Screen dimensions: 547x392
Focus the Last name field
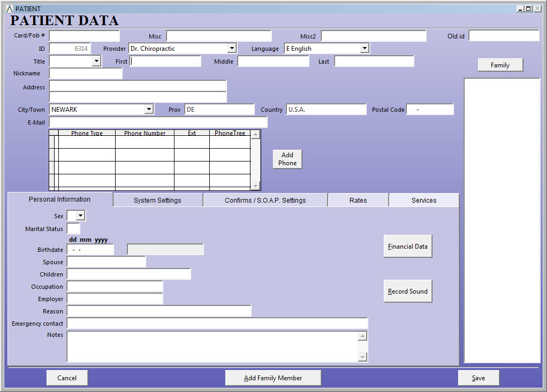(x=374, y=62)
